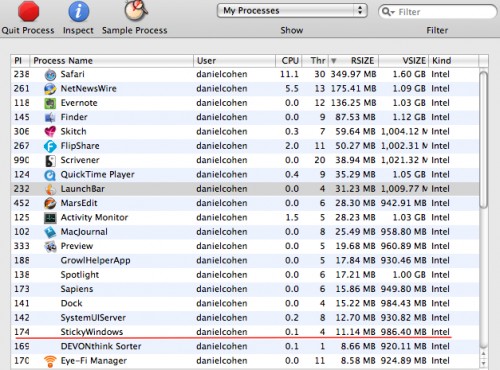Click Activity Monitor's CPU value 1.5

(292, 218)
